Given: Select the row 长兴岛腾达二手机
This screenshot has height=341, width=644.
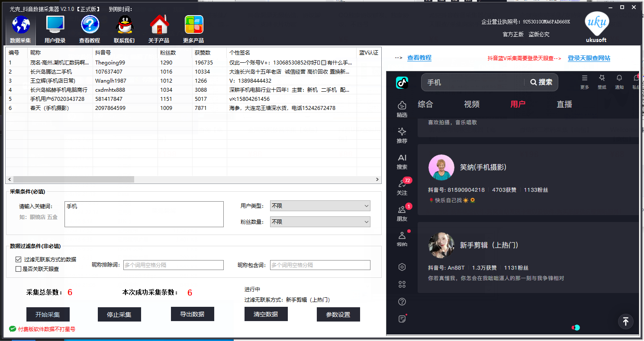Looking at the screenshot, I should pos(193,71).
